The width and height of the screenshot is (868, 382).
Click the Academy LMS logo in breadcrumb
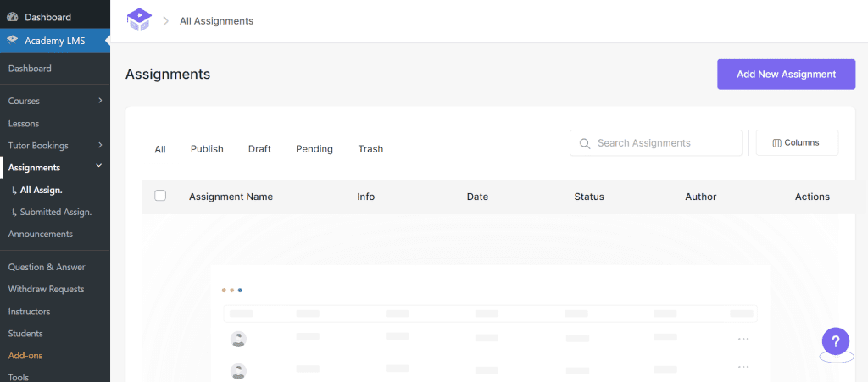tap(139, 20)
